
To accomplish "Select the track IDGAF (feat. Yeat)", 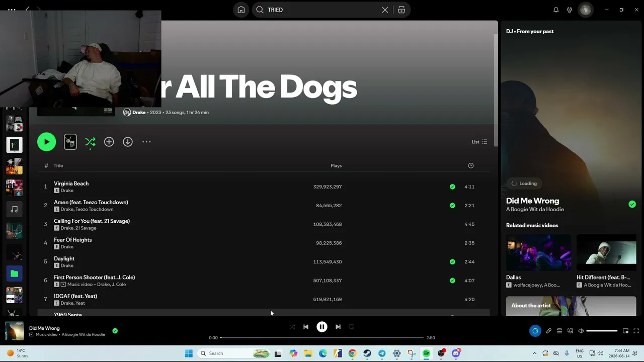I will [75, 296].
